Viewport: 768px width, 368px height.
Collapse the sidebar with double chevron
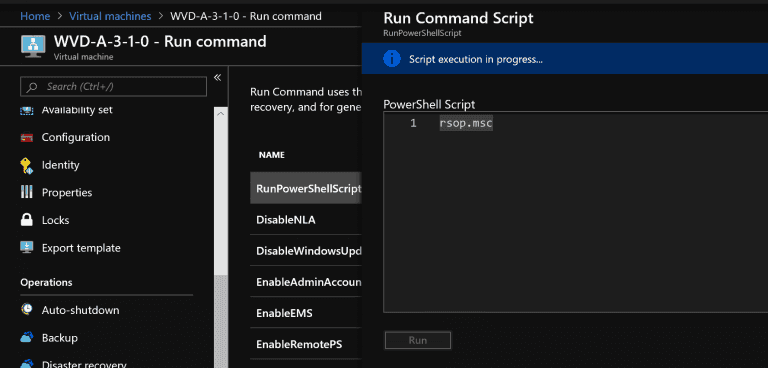(217, 77)
